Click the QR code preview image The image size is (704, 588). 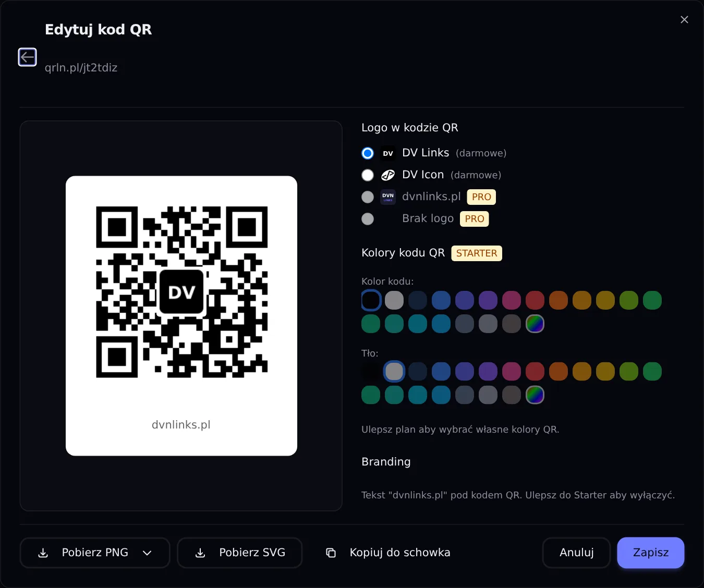pos(181,292)
